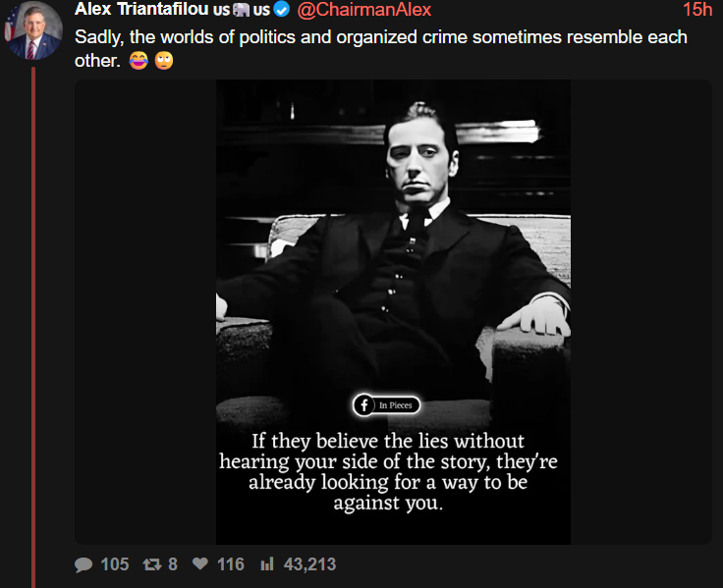This screenshot has height=588, width=723.
Task: Click the 105 replies count
Action: click(x=114, y=564)
